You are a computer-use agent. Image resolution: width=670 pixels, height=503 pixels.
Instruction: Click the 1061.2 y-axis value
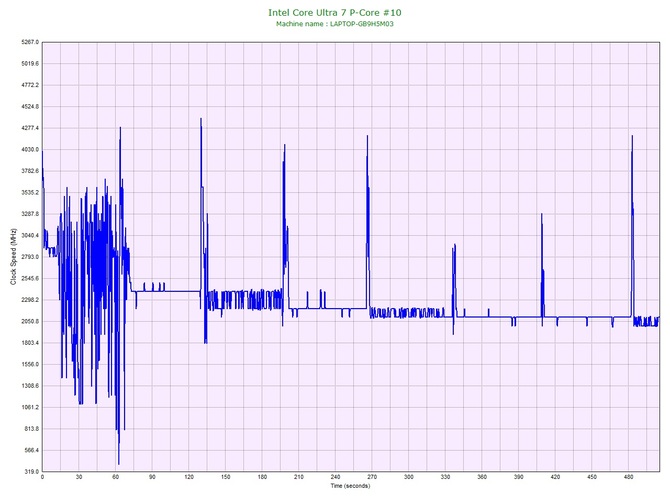pyautogui.click(x=30, y=407)
